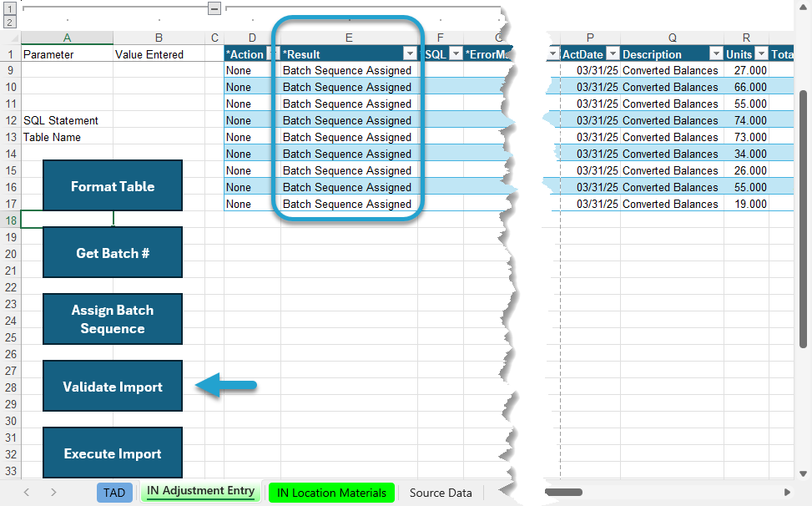
Task: Select row 12 header
Action: (10, 120)
